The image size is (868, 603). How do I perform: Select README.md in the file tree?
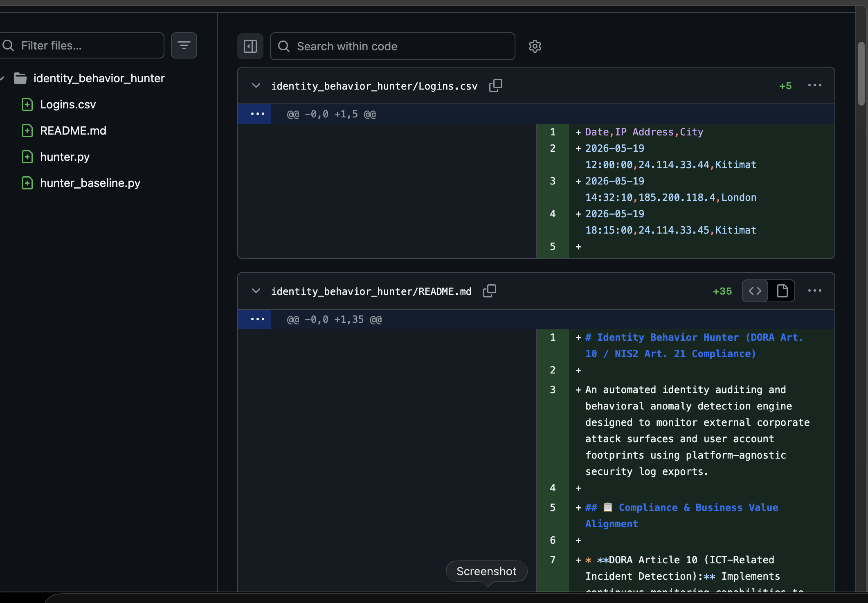[x=73, y=130]
